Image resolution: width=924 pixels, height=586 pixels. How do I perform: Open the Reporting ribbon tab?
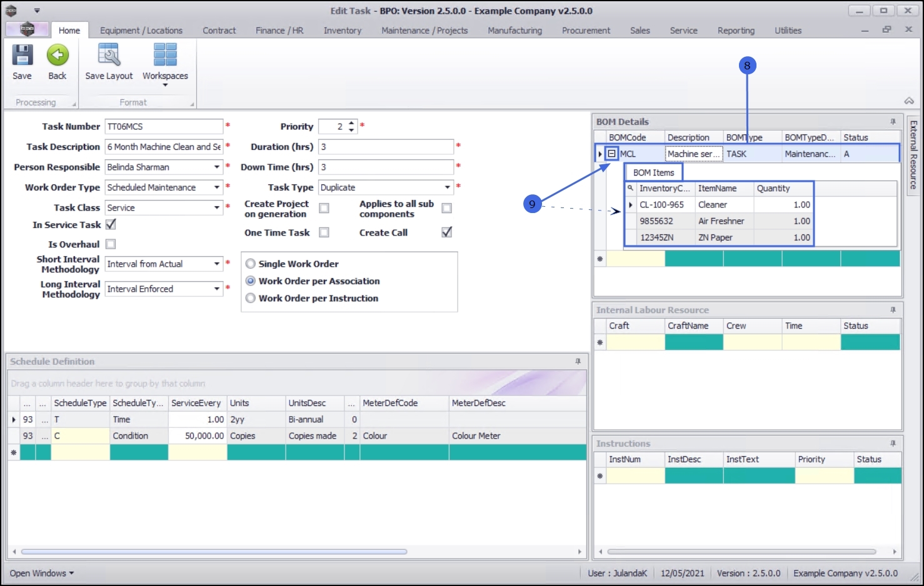[736, 30]
